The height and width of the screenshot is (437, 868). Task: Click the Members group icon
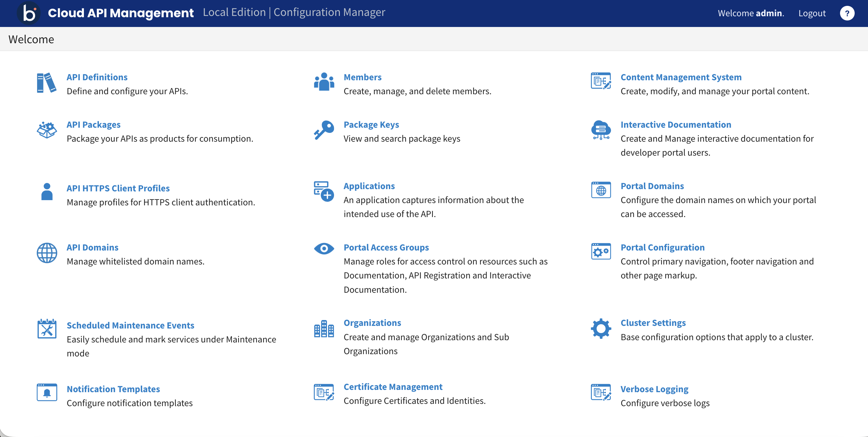coord(324,82)
